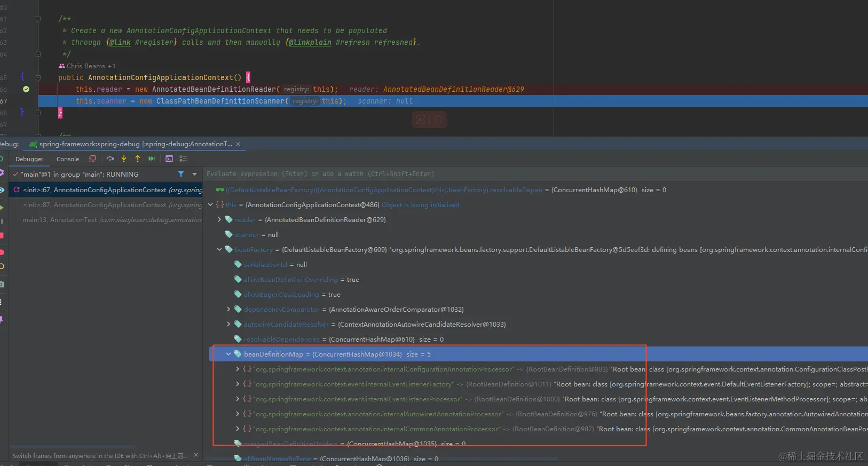Expand the reader variable node

pyautogui.click(x=219, y=219)
